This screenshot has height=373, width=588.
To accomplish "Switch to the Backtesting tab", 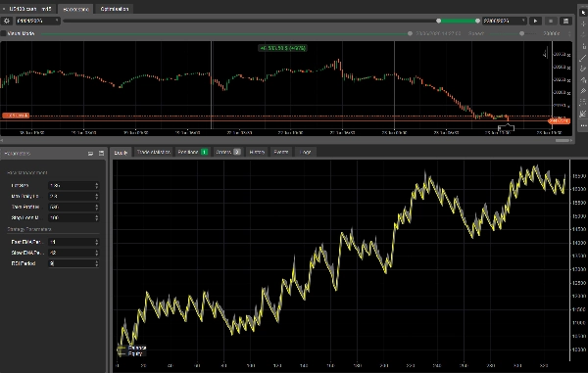I will pyautogui.click(x=76, y=9).
